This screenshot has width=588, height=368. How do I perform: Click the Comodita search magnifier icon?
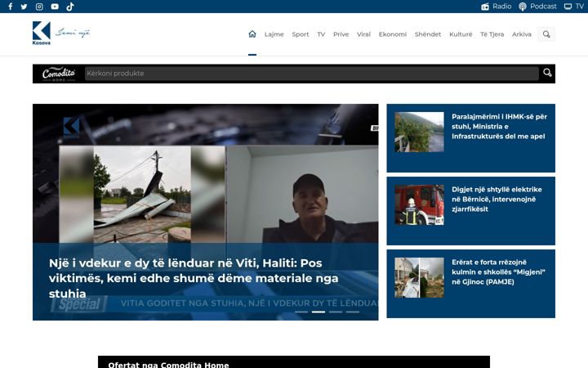coord(547,73)
